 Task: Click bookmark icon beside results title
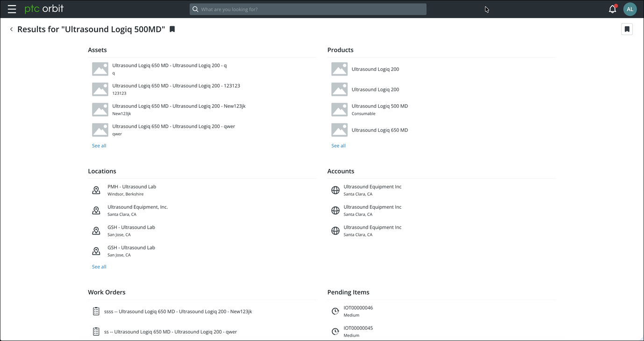pyautogui.click(x=172, y=29)
